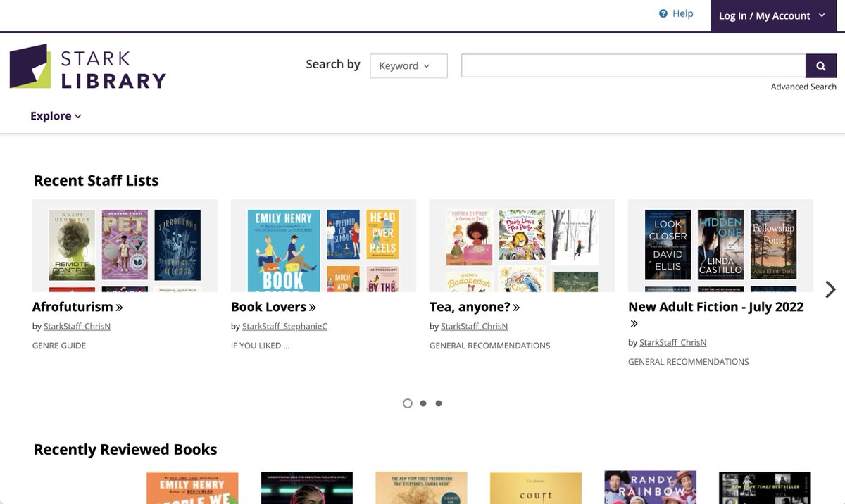Open the Emily Henry reviewed book cover
The height and width of the screenshot is (504, 845).
(x=192, y=488)
